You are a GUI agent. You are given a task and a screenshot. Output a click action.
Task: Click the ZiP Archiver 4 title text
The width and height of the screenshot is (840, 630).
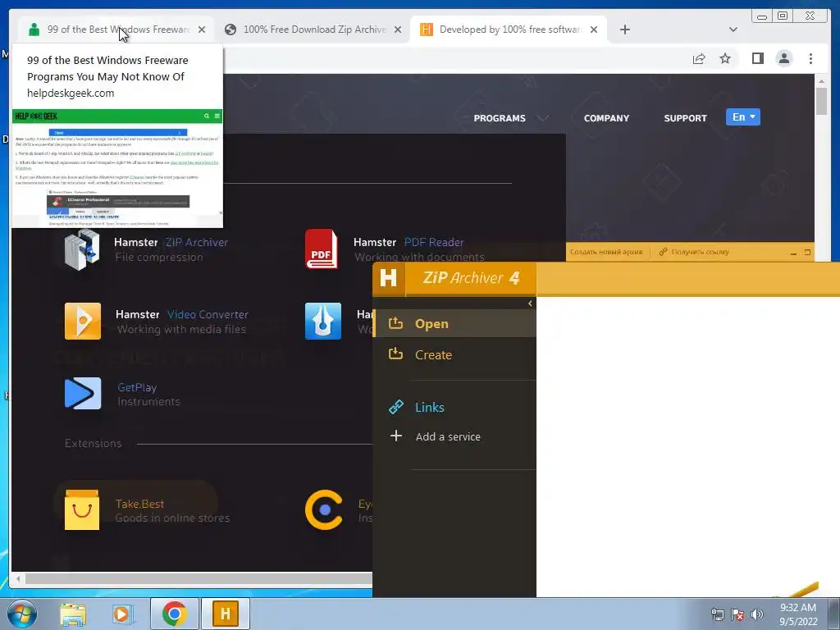tap(471, 278)
